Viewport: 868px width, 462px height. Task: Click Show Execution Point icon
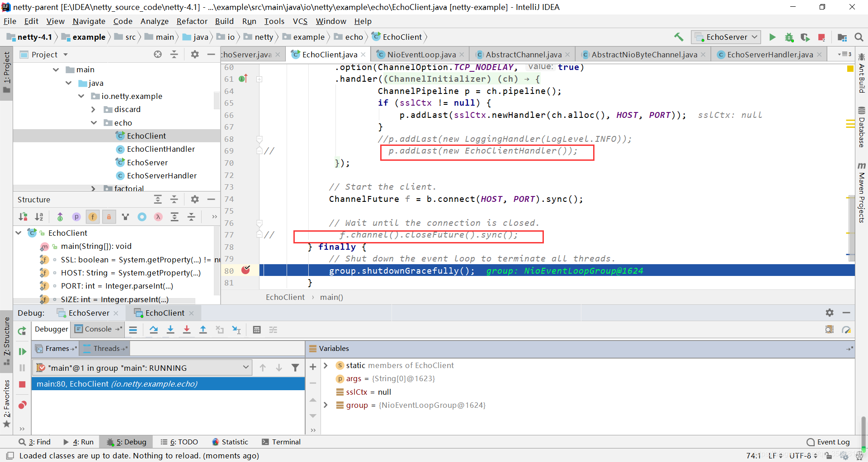point(133,330)
